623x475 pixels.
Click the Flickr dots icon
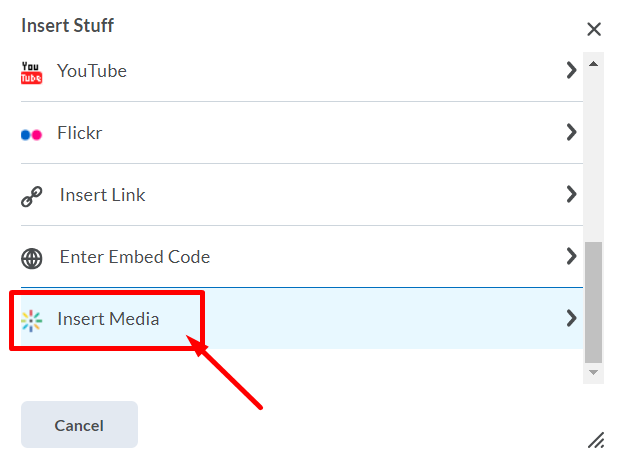(x=32, y=134)
